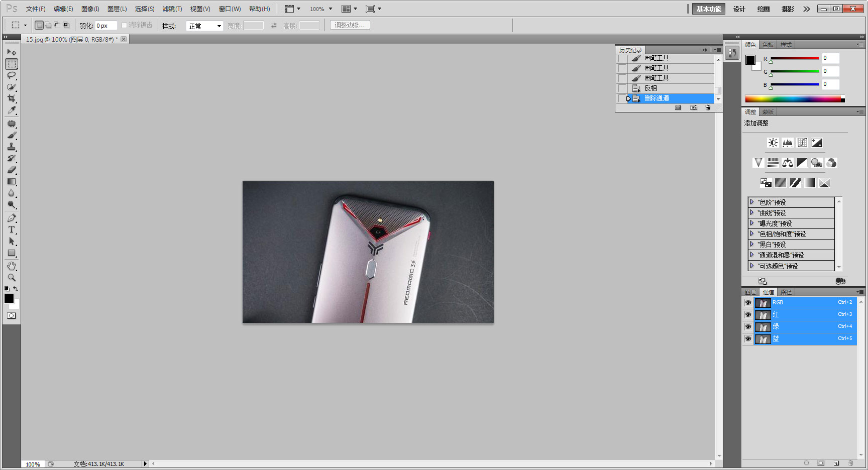Activate the Zoom tool
This screenshot has width=868, height=470.
[x=11, y=277]
